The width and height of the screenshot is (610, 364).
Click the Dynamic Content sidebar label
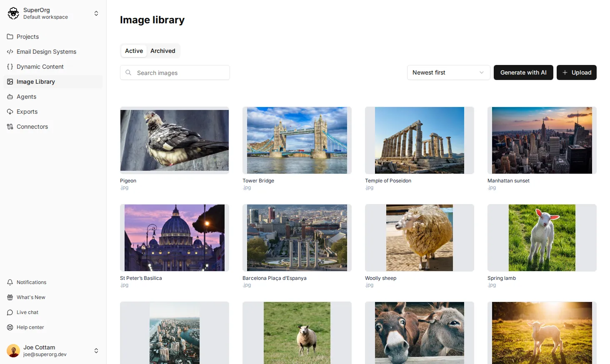[40, 67]
